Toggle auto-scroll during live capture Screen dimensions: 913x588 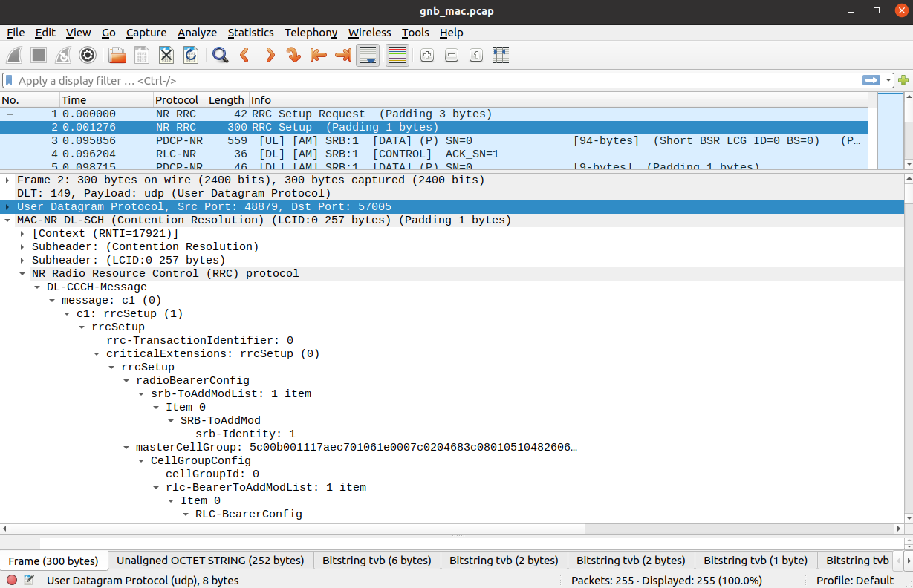coord(368,55)
